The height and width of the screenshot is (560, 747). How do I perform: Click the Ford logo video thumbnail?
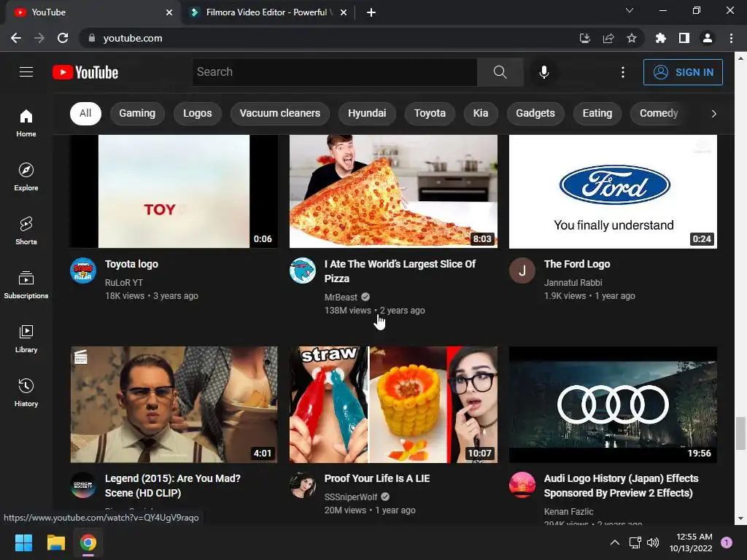[x=613, y=192]
